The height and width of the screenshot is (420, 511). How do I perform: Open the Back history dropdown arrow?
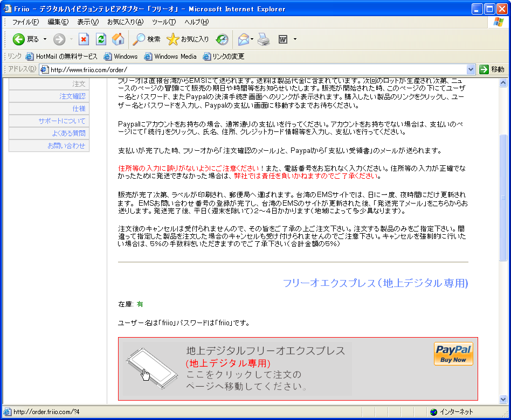coord(45,39)
